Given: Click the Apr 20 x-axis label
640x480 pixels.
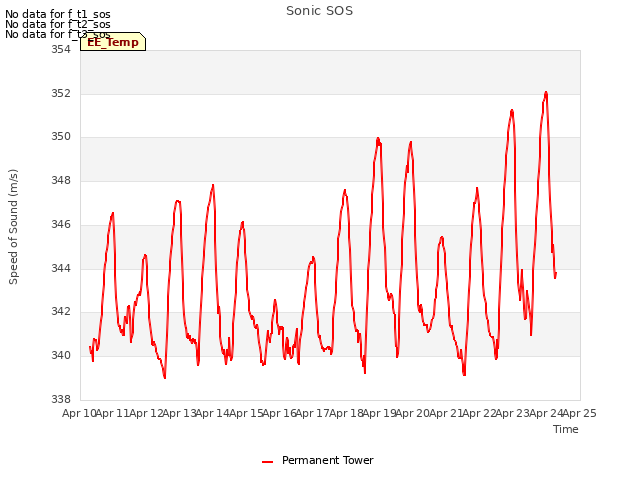Looking at the screenshot, I should pos(413,413).
